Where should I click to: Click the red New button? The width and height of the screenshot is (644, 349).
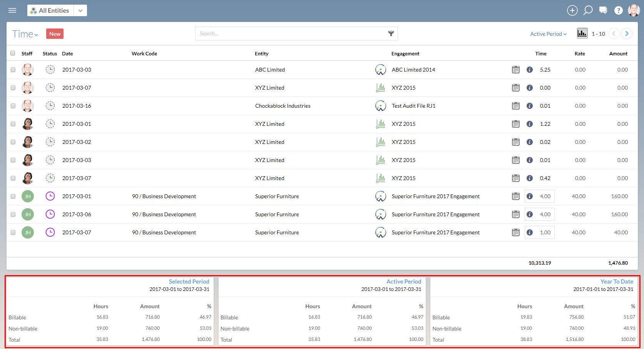pos(55,34)
